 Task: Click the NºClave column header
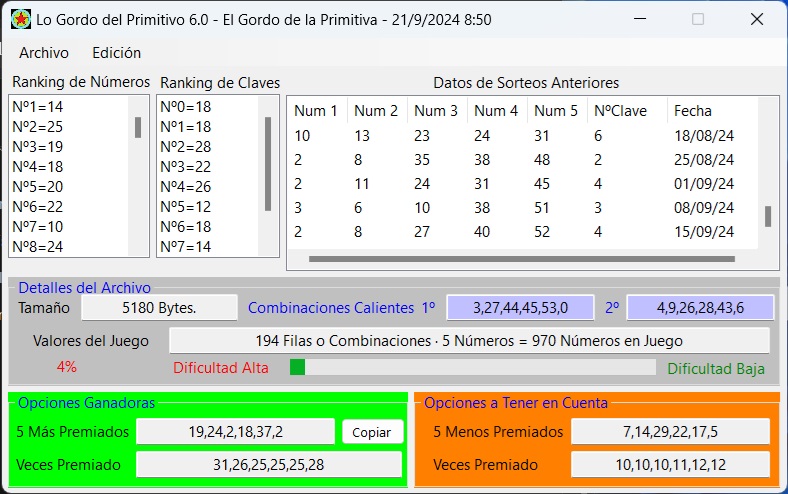620,111
